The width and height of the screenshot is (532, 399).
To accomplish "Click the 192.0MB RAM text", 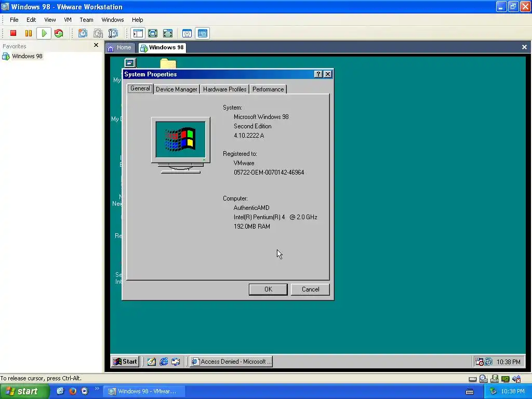I will click(252, 227).
